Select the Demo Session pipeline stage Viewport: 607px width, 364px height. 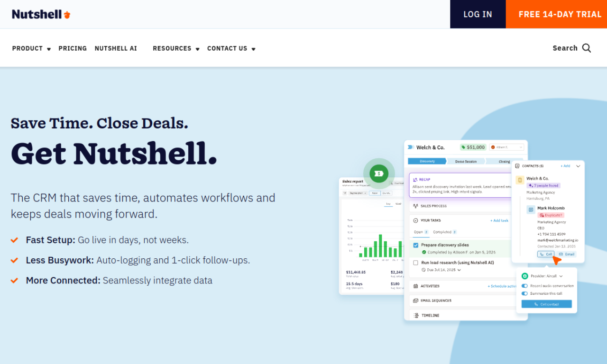(466, 161)
